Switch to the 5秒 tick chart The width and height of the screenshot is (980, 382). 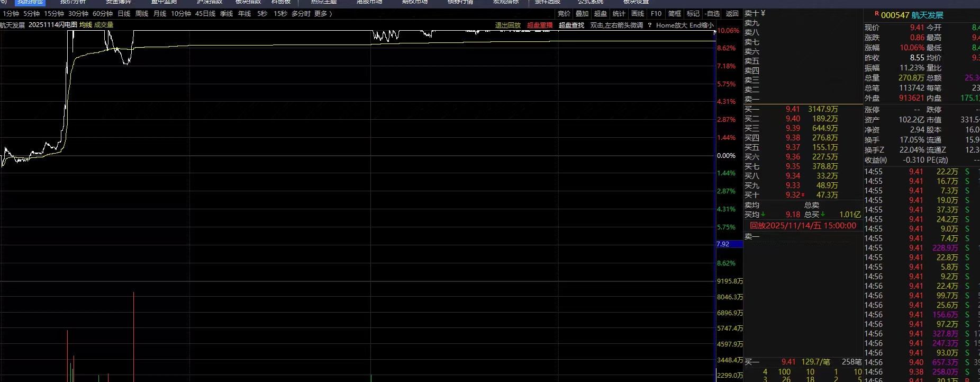(262, 14)
